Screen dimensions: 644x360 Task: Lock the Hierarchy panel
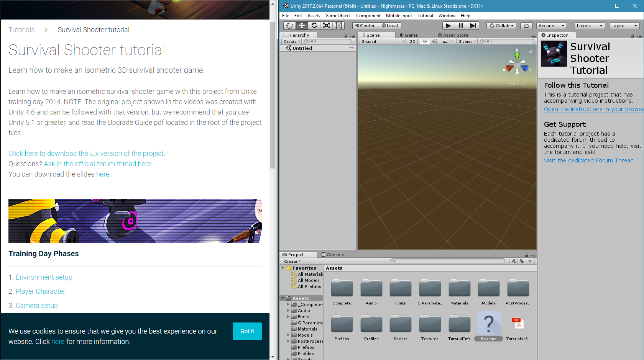tap(346, 36)
